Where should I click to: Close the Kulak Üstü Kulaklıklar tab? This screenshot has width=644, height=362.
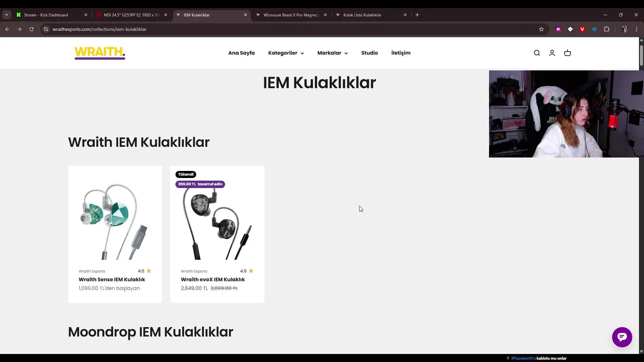click(405, 15)
